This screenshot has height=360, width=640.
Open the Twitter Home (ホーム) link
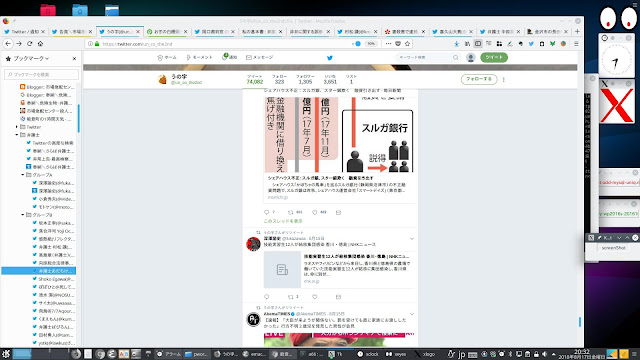(x=167, y=58)
